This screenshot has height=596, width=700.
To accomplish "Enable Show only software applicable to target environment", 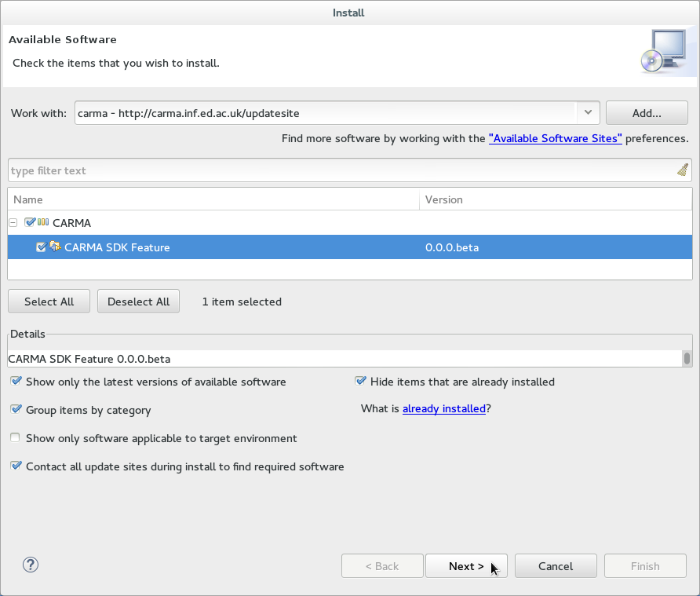I will 15,438.
